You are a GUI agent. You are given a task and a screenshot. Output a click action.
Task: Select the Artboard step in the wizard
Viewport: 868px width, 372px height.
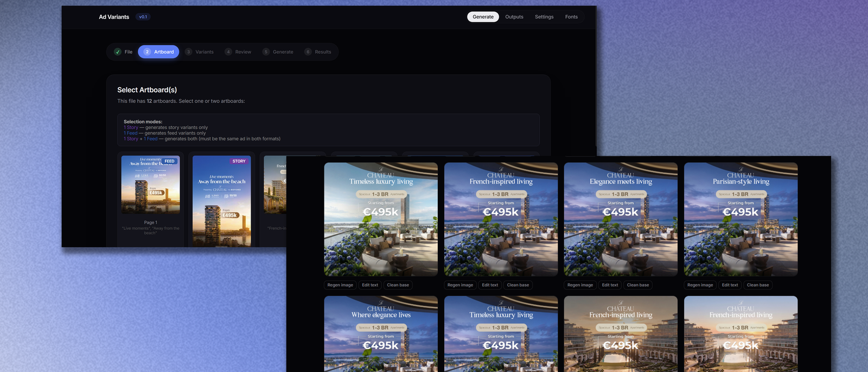tap(158, 52)
